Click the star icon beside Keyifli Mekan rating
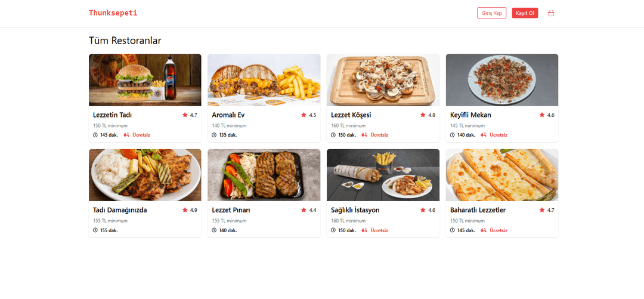Image resolution: width=644 pixels, height=299 pixels. 541,115
